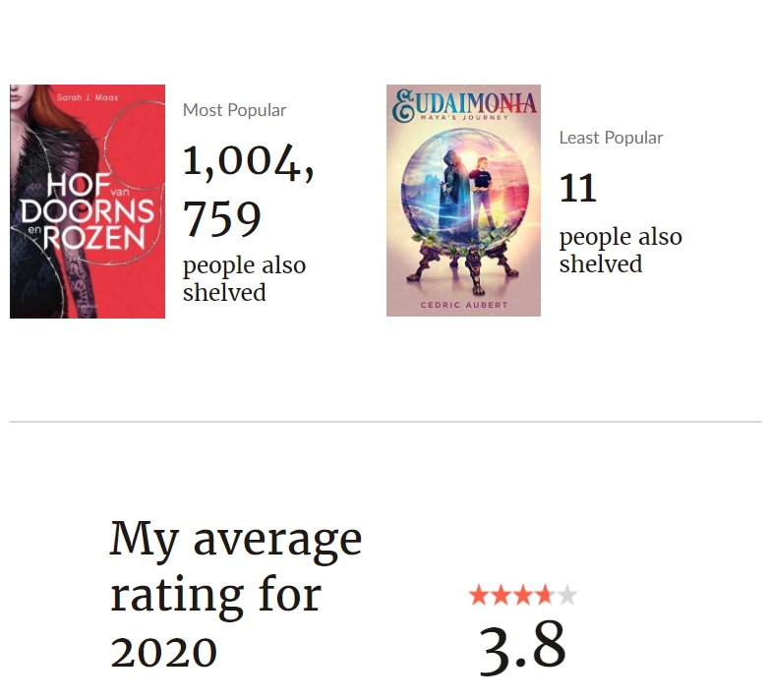
Task: Click 'people also shelved' under Most Popular
Action: point(244,279)
